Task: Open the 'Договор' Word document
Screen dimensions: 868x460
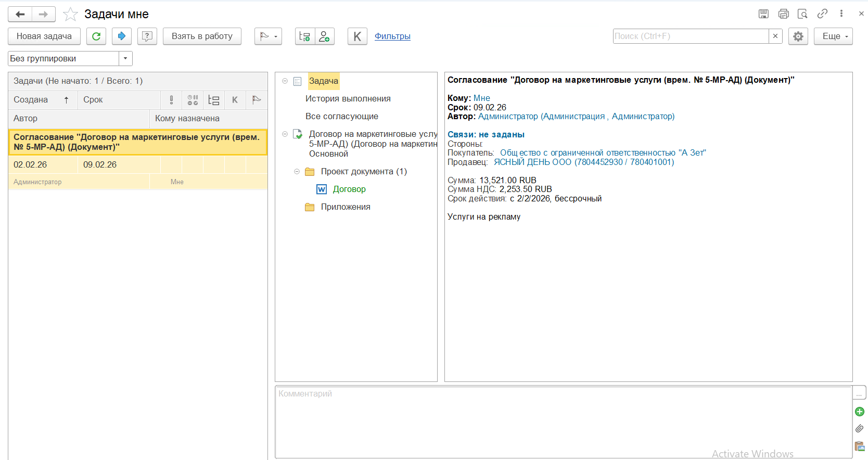Action: (x=349, y=189)
